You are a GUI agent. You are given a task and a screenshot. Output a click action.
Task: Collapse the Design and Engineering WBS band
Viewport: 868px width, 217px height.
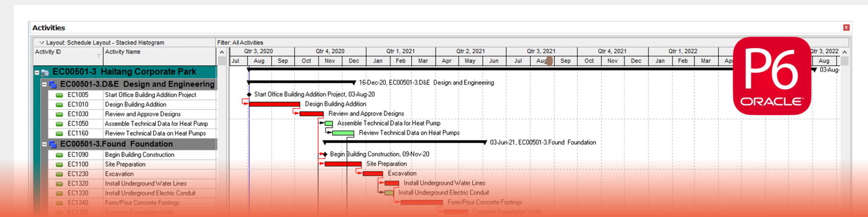pyautogui.click(x=44, y=84)
